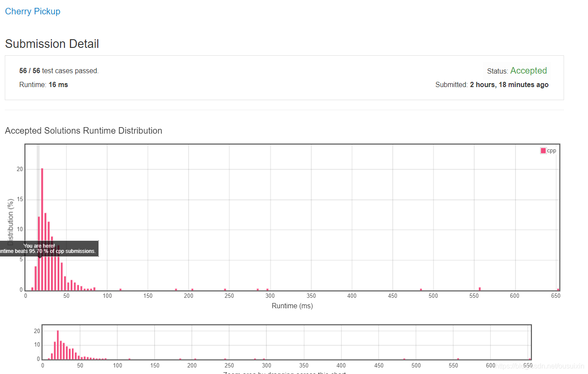Open the Cherry Pickup problem link

coord(33,11)
